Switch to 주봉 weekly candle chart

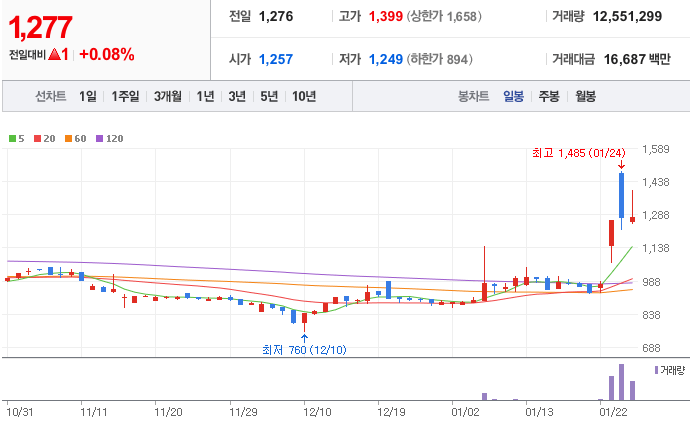pos(549,96)
